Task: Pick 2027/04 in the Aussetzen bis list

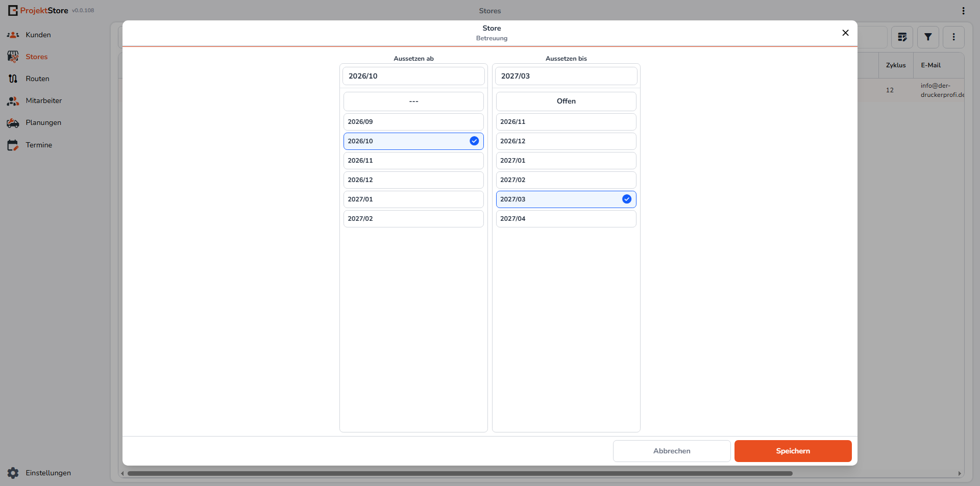Action: pos(566,219)
